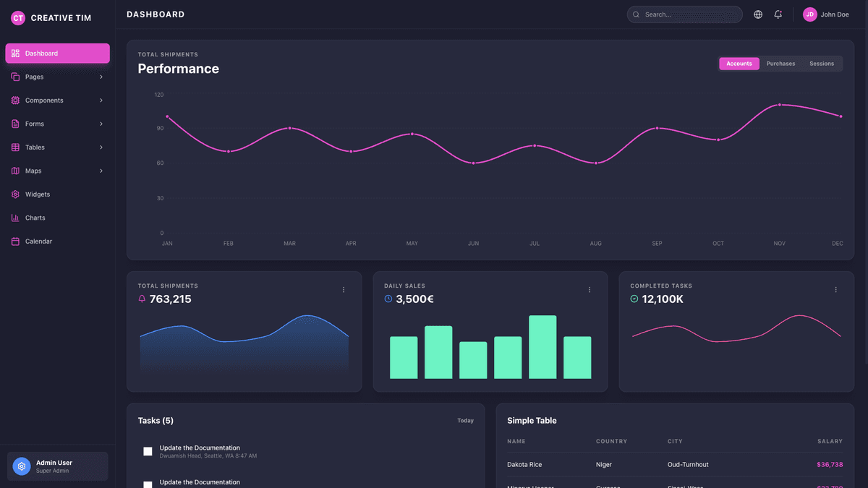Open the Daily Sales options menu
Viewport: 868px width, 488px height.
(x=590, y=289)
